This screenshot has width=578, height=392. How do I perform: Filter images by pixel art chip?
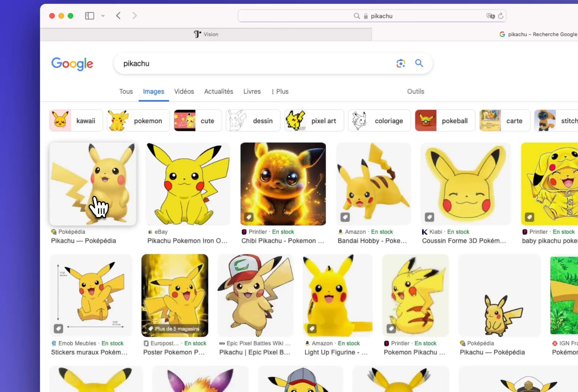click(x=314, y=121)
